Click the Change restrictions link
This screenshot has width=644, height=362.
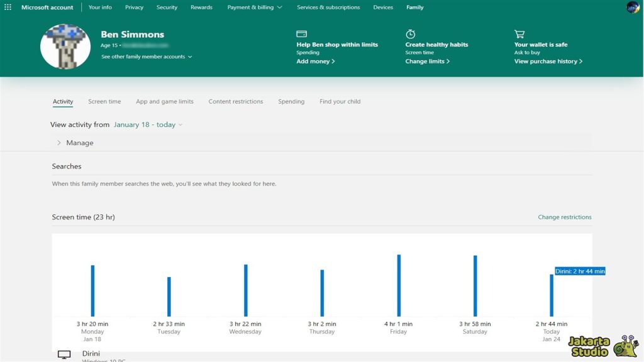(x=565, y=217)
